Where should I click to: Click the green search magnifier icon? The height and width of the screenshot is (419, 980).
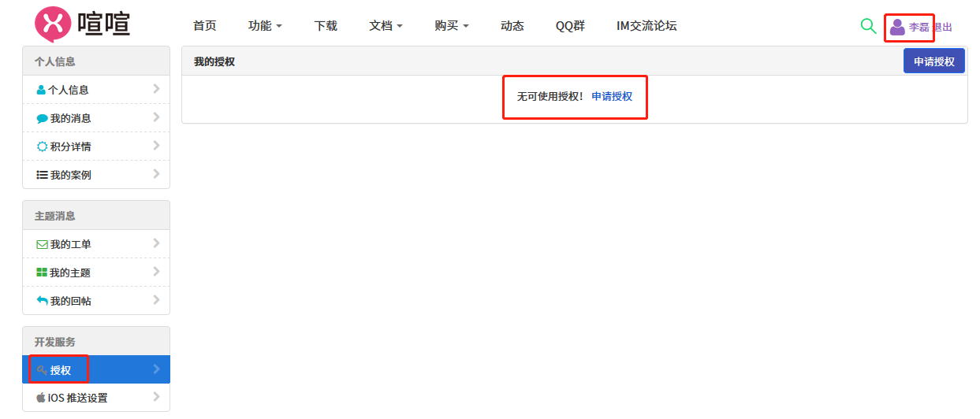pyautogui.click(x=868, y=26)
